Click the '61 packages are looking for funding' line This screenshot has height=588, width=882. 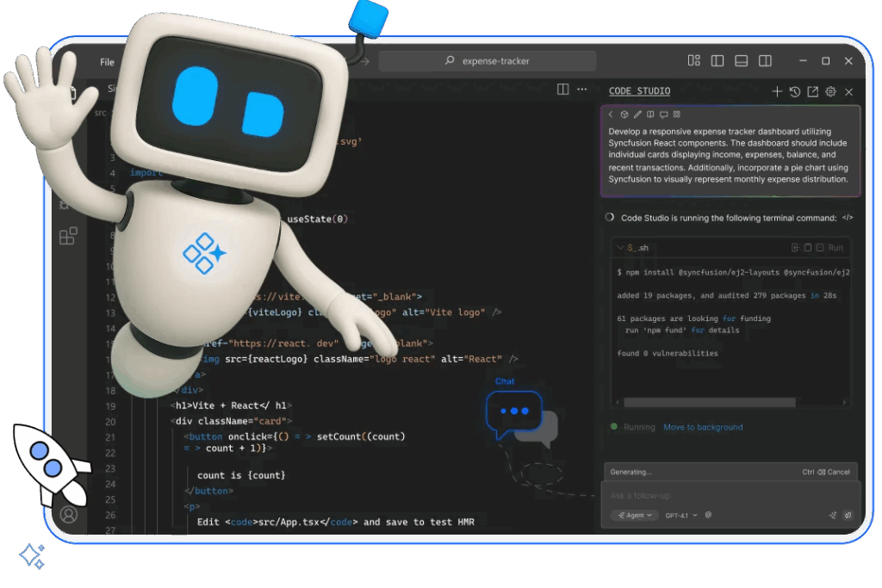pos(693,319)
